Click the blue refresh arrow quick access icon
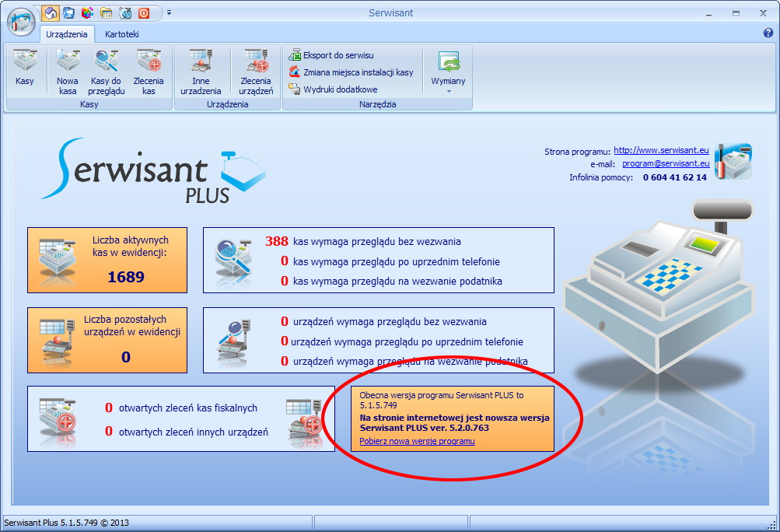Screen dimensions: 780x532 click(125, 13)
